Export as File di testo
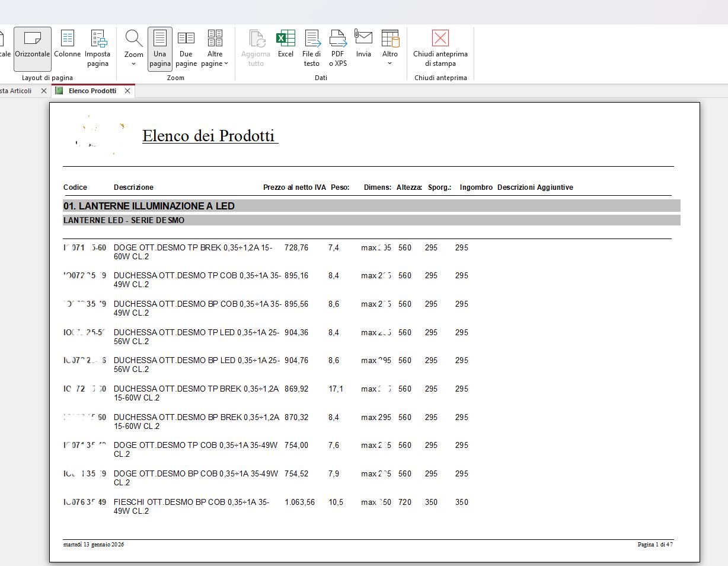Image resolution: width=728 pixels, height=566 pixels. click(312, 49)
